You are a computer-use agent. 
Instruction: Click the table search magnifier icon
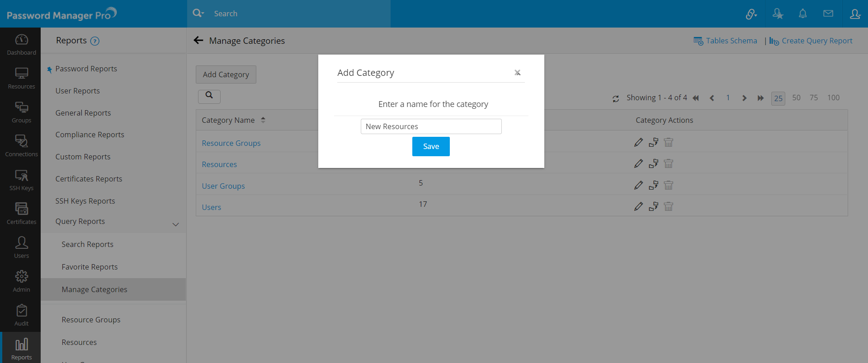tap(209, 96)
